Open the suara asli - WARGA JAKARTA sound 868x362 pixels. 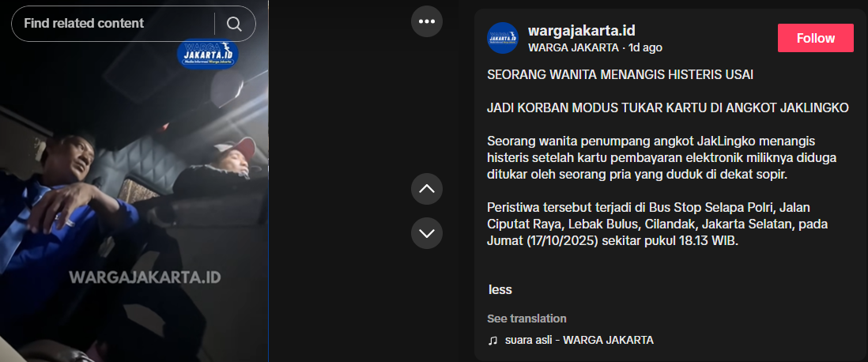point(579,341)
